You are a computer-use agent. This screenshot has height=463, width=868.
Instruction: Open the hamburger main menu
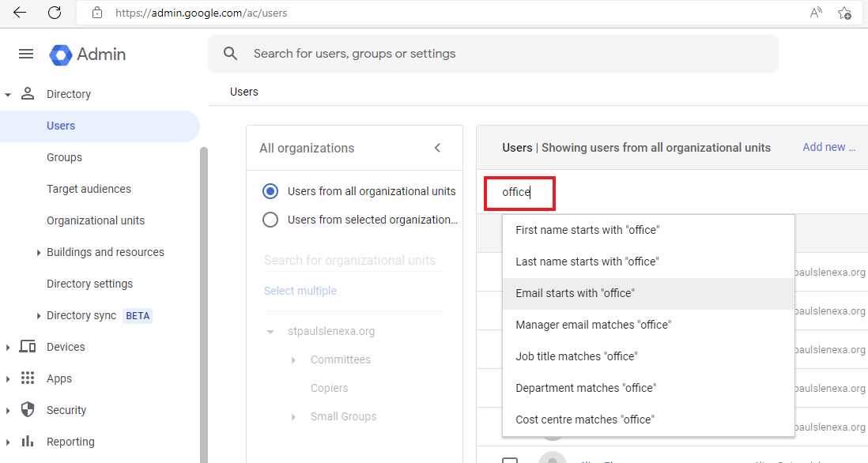(x=26, y=54)
